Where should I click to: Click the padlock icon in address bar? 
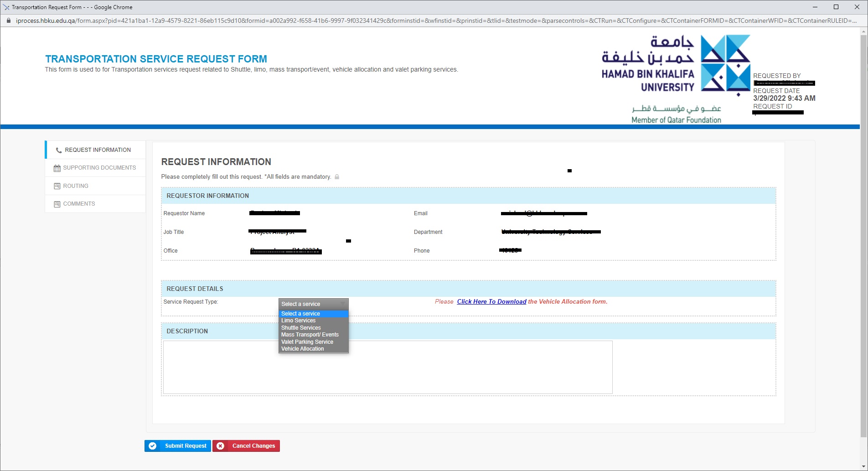pos(8,21)
